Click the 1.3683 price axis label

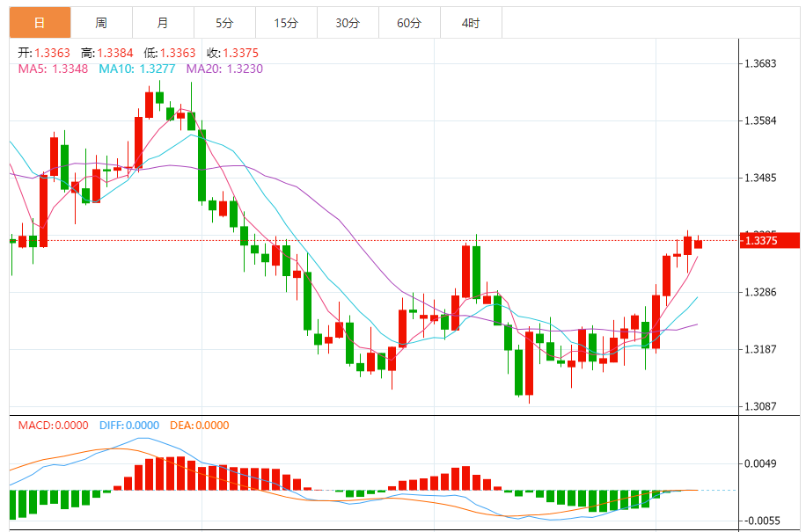760,63
